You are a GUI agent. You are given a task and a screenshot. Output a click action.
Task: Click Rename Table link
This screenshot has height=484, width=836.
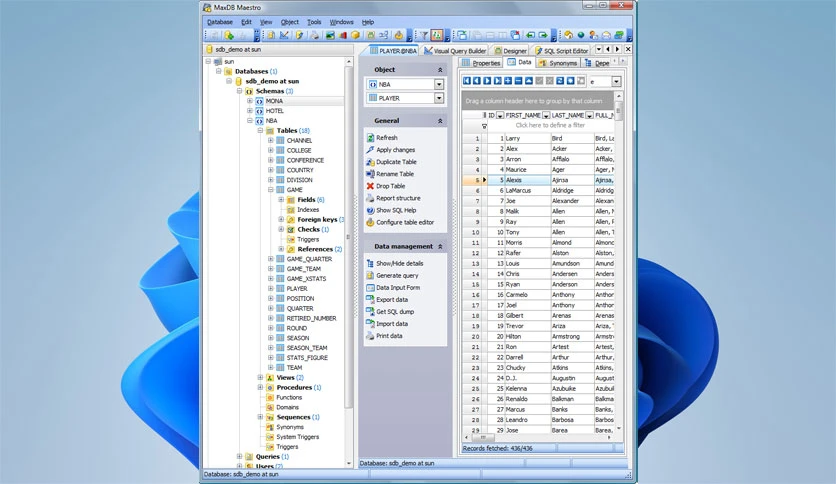pyautogui.click(x=395, y=174)
